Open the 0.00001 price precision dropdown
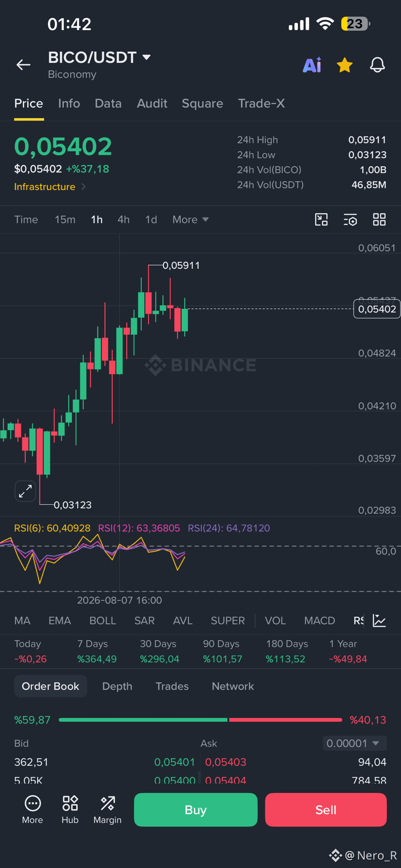This screenshot has height=868, width=401. [355, 743]
